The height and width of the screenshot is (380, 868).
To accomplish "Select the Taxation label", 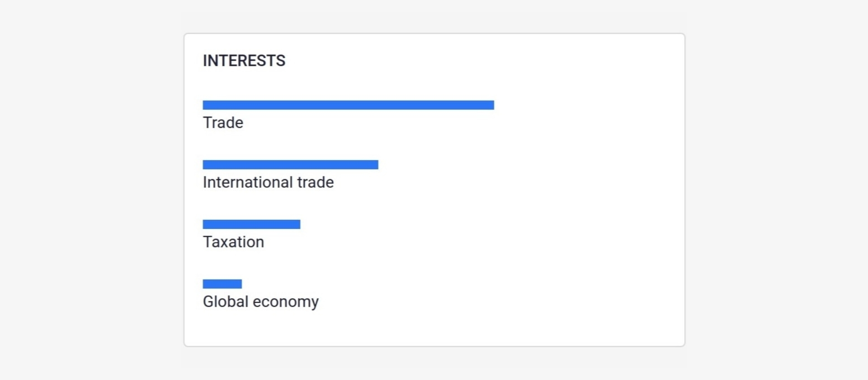I will (x=233, y=242).
